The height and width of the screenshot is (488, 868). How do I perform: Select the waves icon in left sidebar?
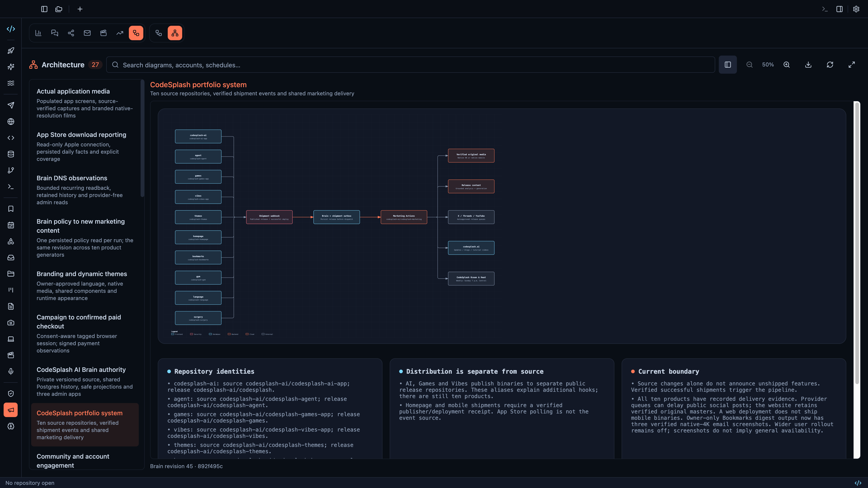coord(11,83)
